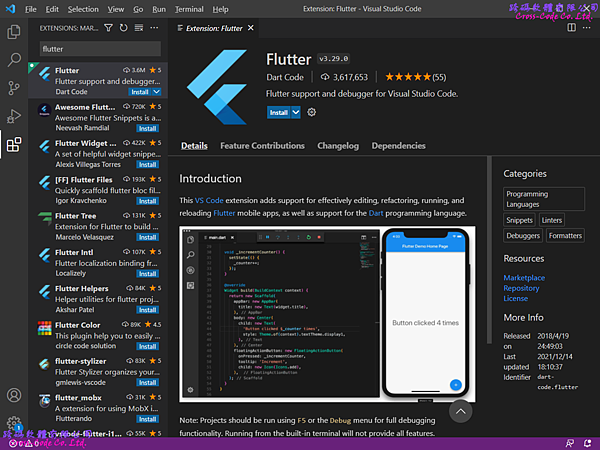Follow the Dart link in introduction
Viewport: 600px width, 450px height.
point(376,213)
